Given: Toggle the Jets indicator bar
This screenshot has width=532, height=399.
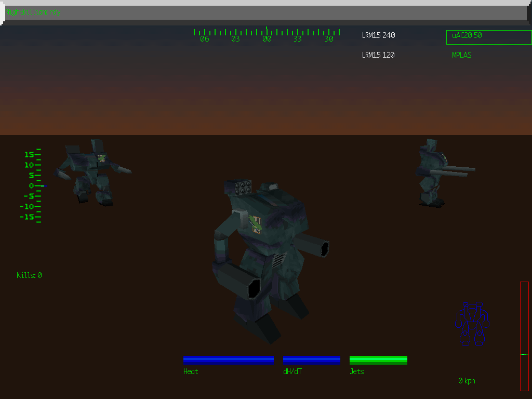Looking at the screenshot, I should [378, 360].
